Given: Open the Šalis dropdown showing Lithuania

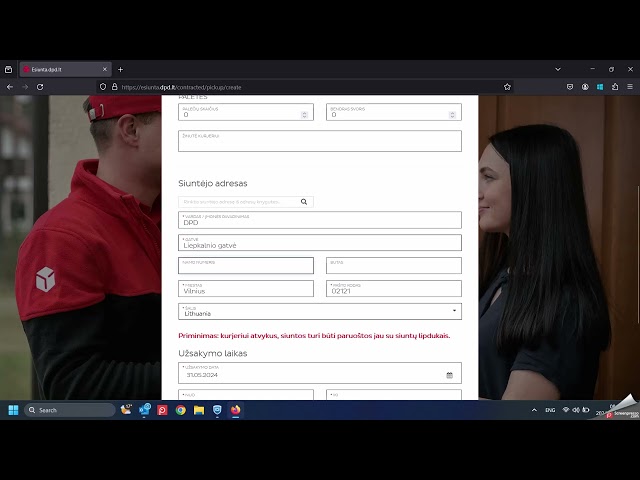Looking at the screenshot, I should pyautogui.click(x=320, y=311).
